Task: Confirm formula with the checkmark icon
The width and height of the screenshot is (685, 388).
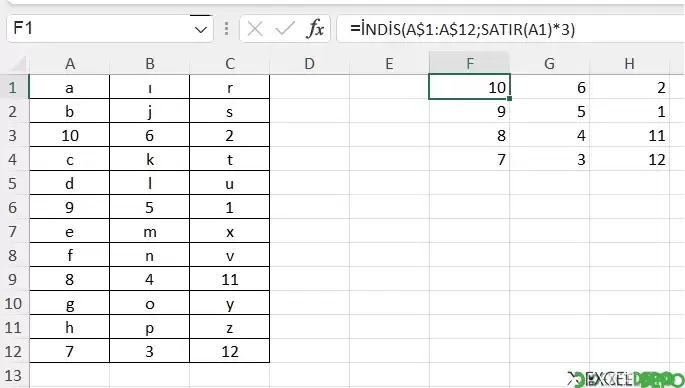Action: [285, 29]
